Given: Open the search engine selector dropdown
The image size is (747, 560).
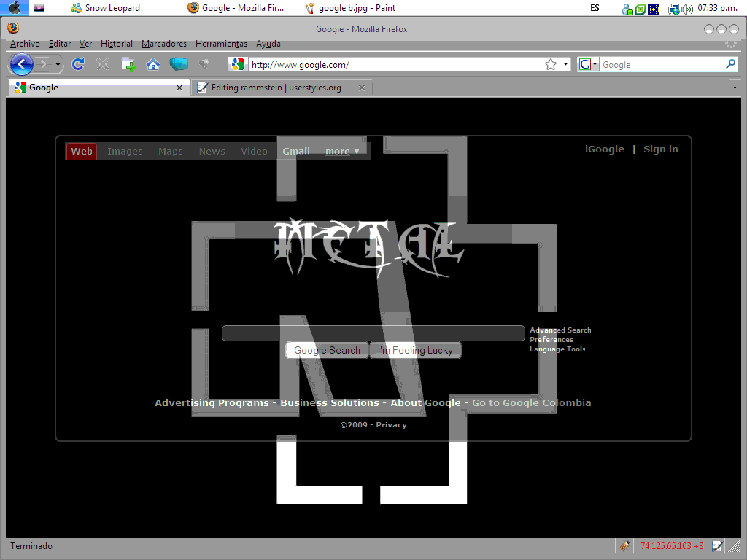Looking at the screenshot, I should [588, 64].
